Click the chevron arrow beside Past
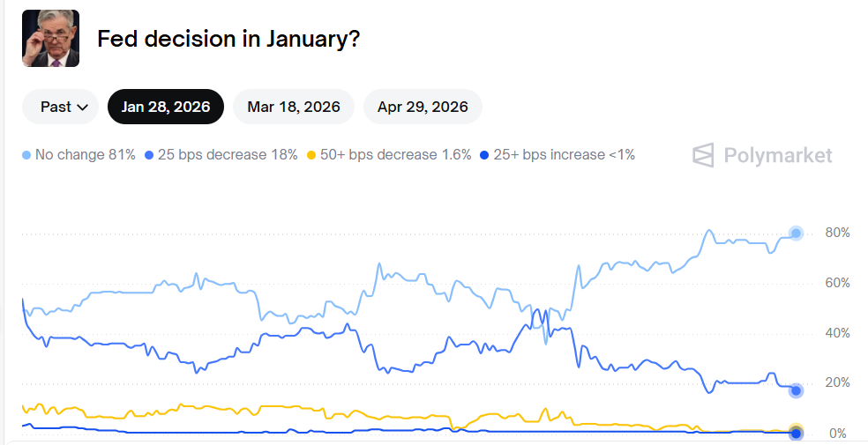Image resolution: width=868 pixels, height=445 pixels. click(x=83, y=108)
